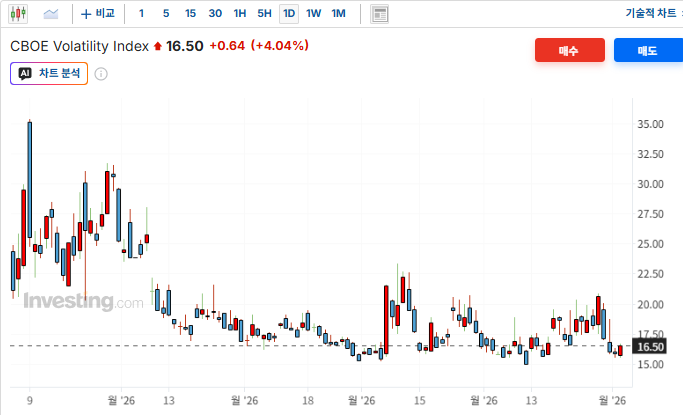Image resolution: width=683 pixels, height=415 pixels.
Task: Open the chart layout panel icon
Action: (x=379, y=14)
